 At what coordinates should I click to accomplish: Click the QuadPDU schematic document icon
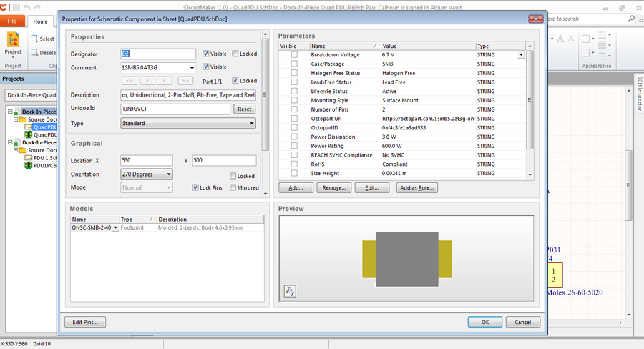(29, 127)
